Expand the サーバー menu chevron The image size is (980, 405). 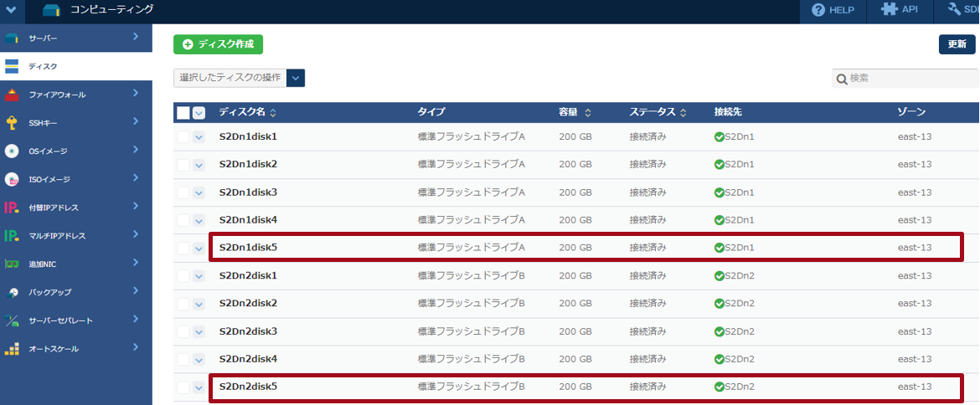coord(136,37)
